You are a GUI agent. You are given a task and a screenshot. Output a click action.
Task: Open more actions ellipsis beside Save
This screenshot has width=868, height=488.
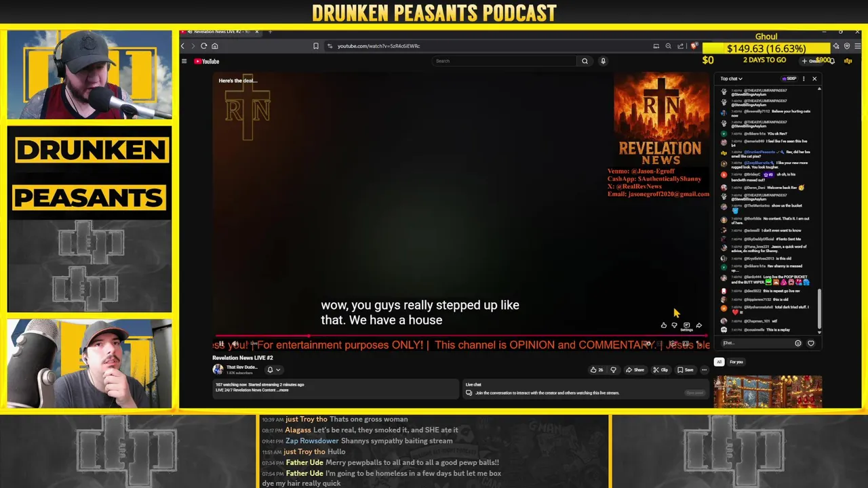click(x=704, y=370)
